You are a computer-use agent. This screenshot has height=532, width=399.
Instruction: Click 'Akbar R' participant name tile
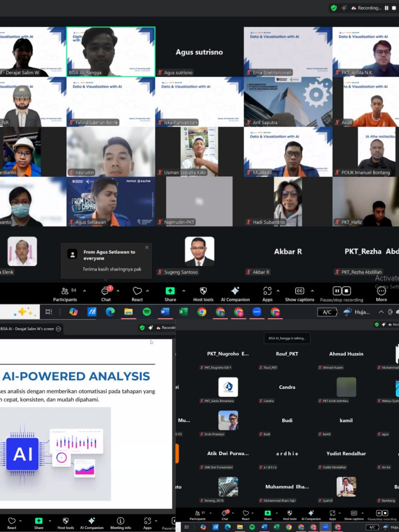(288, 251)
